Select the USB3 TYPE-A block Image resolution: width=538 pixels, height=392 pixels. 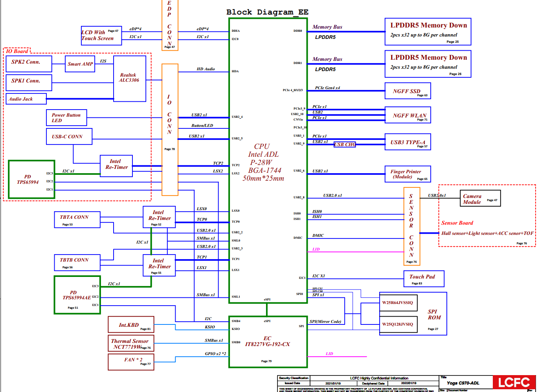(408, 142)
